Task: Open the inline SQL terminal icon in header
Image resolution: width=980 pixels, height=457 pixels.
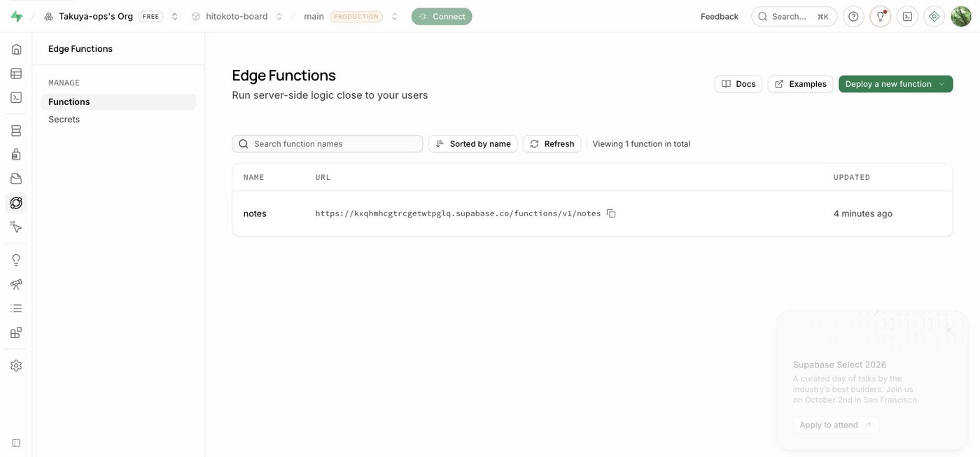Action: [x=907, y=16]
